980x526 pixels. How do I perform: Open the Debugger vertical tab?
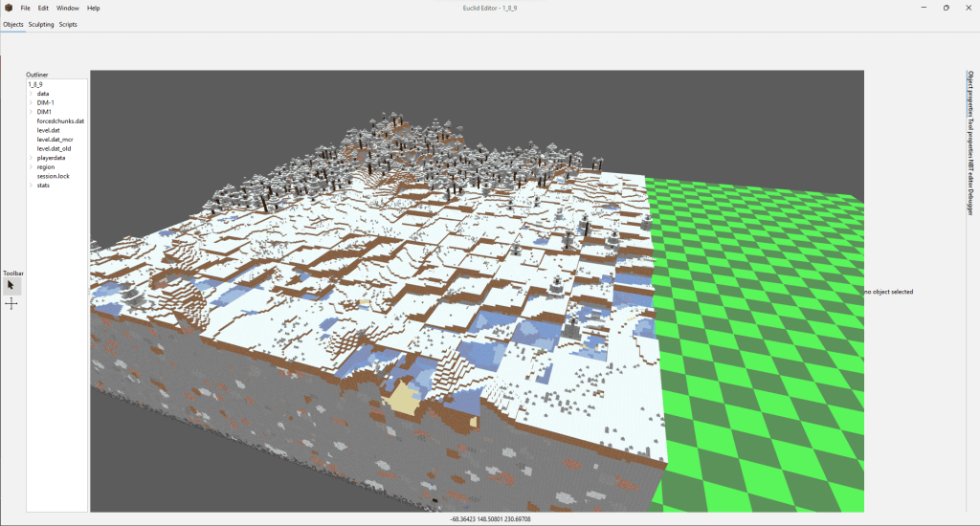coord(970,201)
